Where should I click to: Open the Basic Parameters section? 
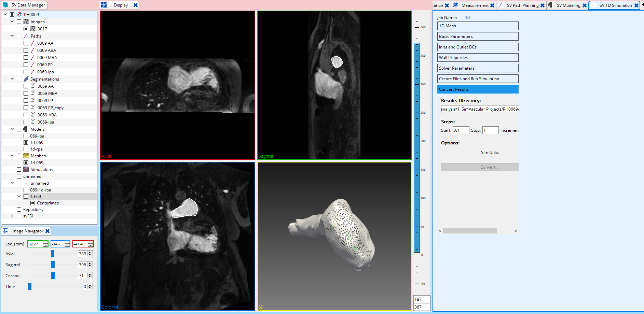coord(478,37)
